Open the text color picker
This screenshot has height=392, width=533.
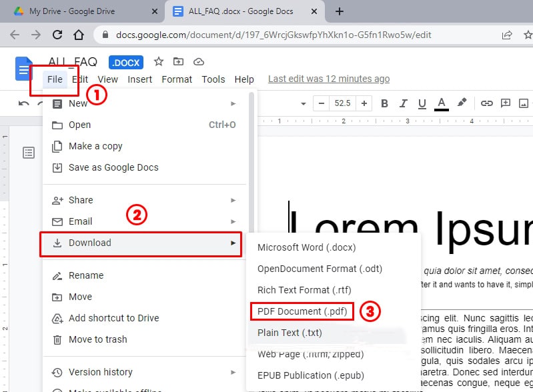[x=441, y=103]
